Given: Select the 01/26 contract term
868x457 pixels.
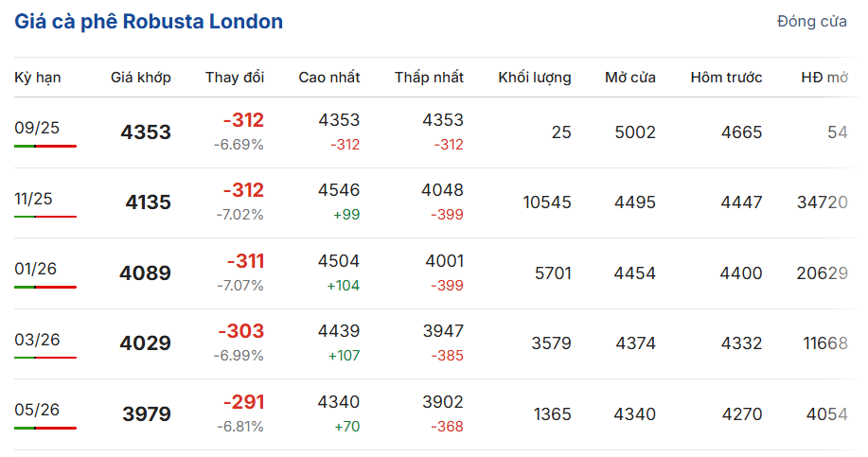Looking at the screenshot, I should [36, 269].
